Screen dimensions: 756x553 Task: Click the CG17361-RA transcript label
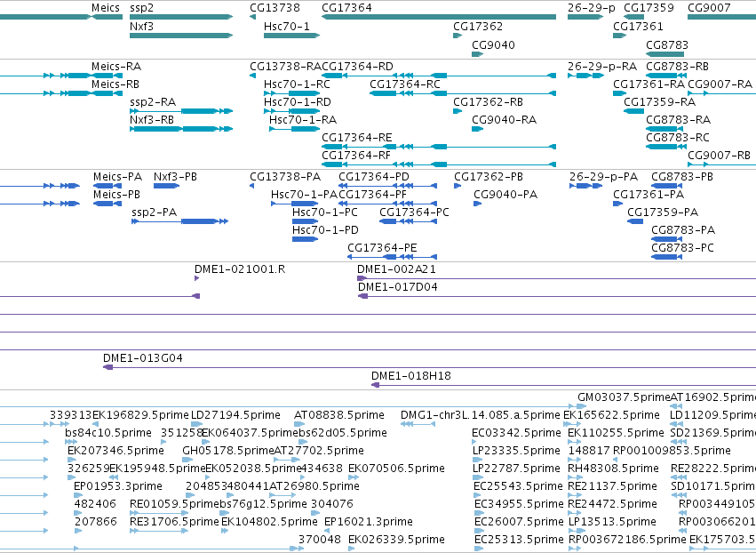click(x=649, y=84)
